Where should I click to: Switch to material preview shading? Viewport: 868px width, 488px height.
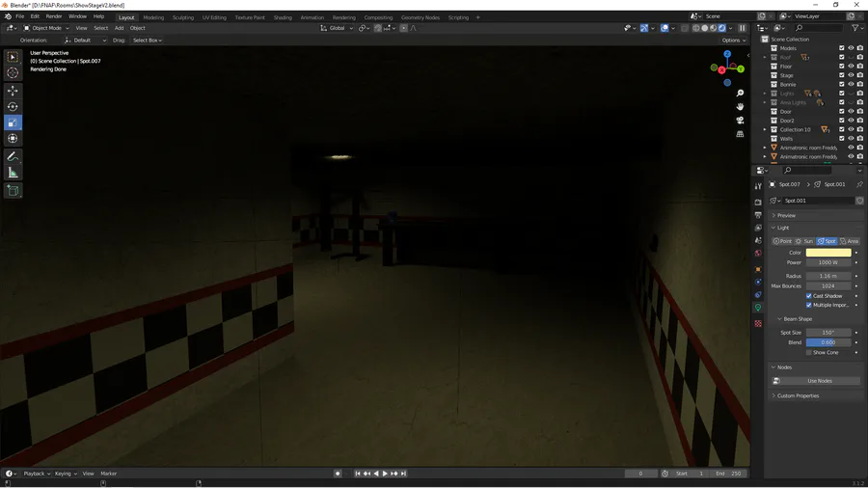point(713,28)
